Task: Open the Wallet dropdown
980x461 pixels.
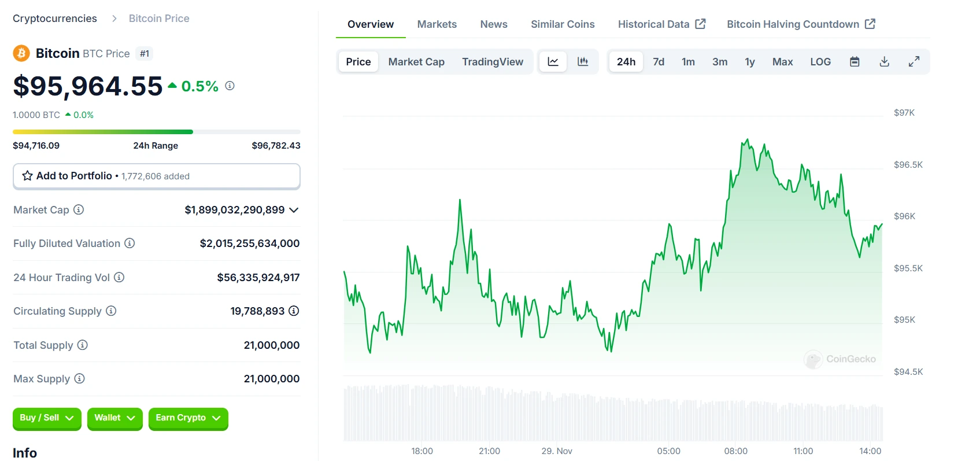Action: [115, 418]
